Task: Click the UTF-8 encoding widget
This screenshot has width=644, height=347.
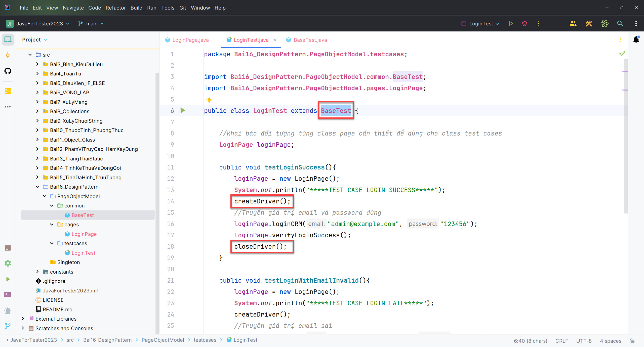Action: tap(584, 341)
